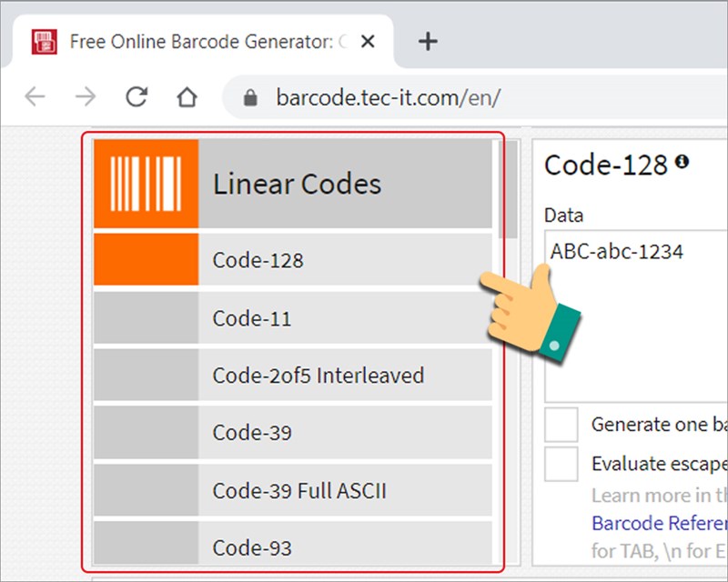The image size is (728, 582).
Task: Click the orange Code-128 category icon
Action: (146, 260)
